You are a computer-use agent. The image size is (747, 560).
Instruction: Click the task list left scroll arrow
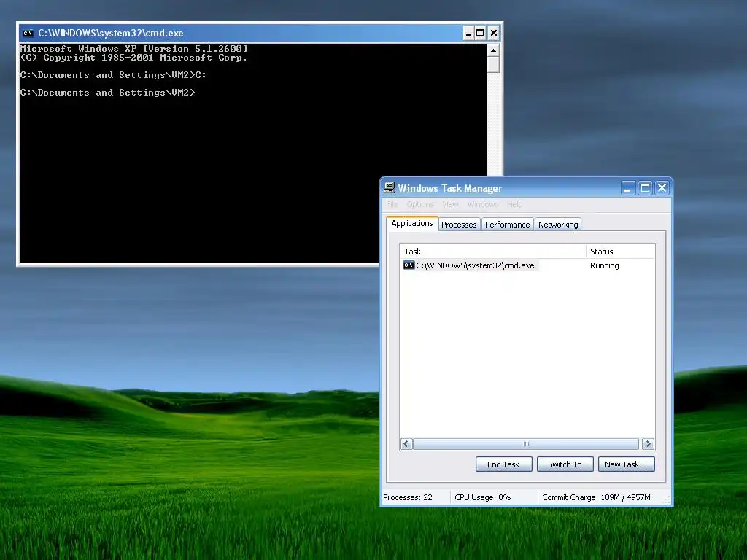406,444
